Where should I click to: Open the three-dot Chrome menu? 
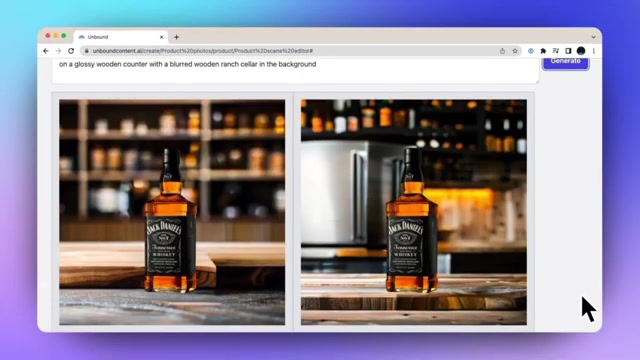click(x=593, y=51)
